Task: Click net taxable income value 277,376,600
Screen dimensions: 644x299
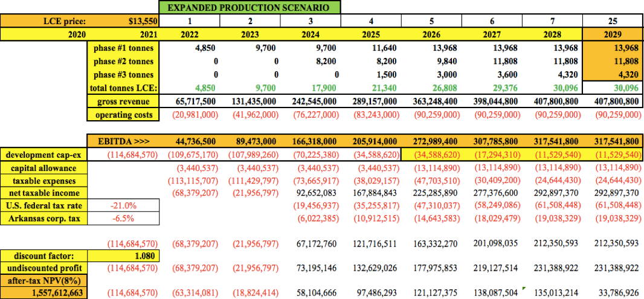Action: (491, 193)
